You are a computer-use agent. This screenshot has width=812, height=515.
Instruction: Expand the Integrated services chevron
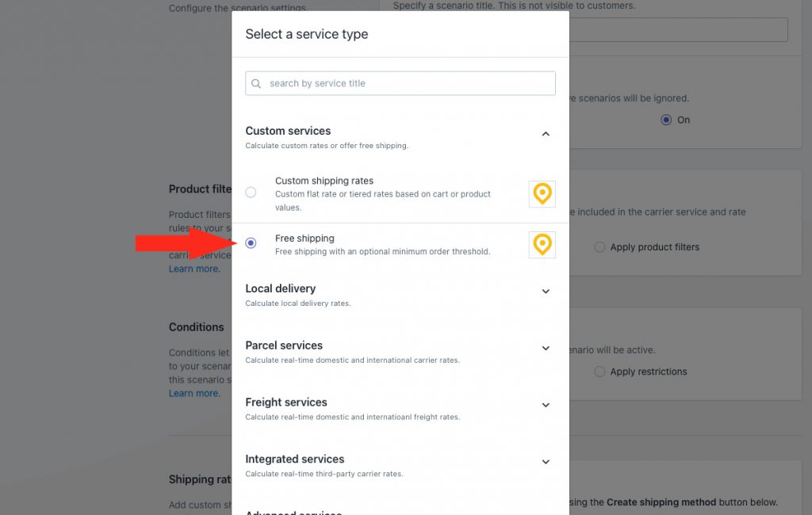(546, 462)
